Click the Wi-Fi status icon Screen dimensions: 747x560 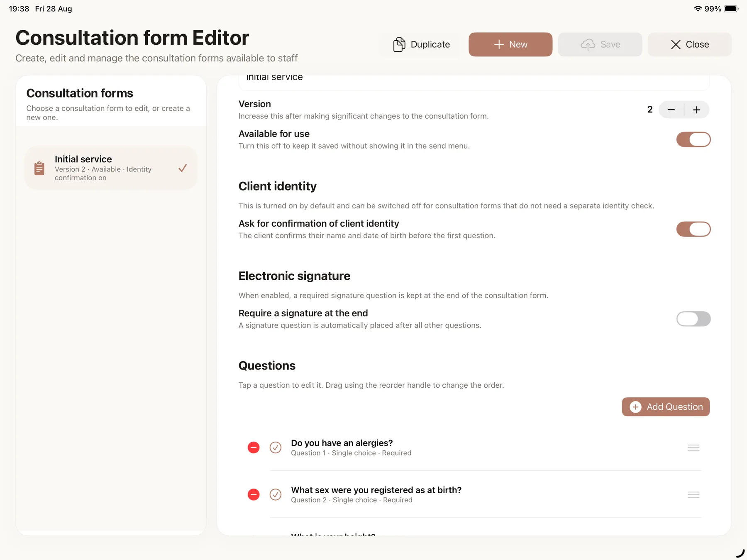pos(698,9)
